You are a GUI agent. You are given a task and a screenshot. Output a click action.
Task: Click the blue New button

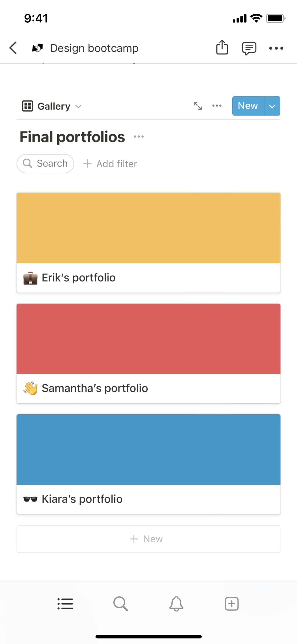point(248,106)
